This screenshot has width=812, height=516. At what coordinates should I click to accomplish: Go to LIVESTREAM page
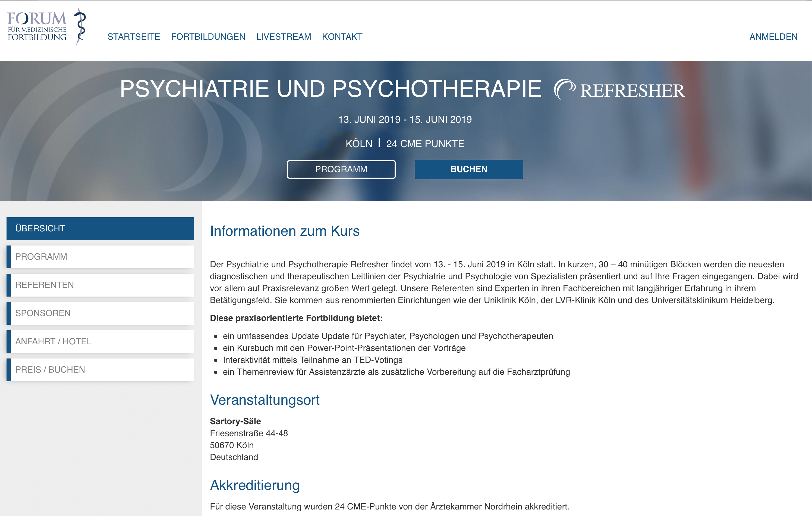pyautogui.click(x=283, y=37)
